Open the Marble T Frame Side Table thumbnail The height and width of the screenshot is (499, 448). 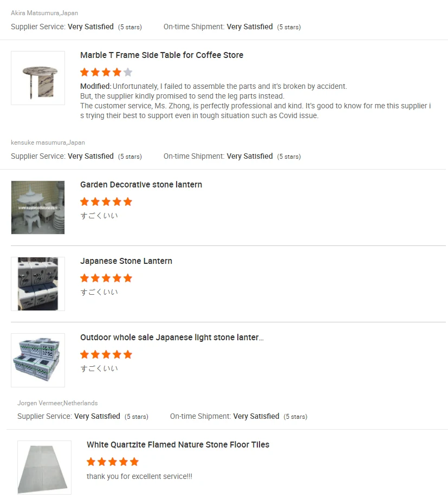point(38,78)
